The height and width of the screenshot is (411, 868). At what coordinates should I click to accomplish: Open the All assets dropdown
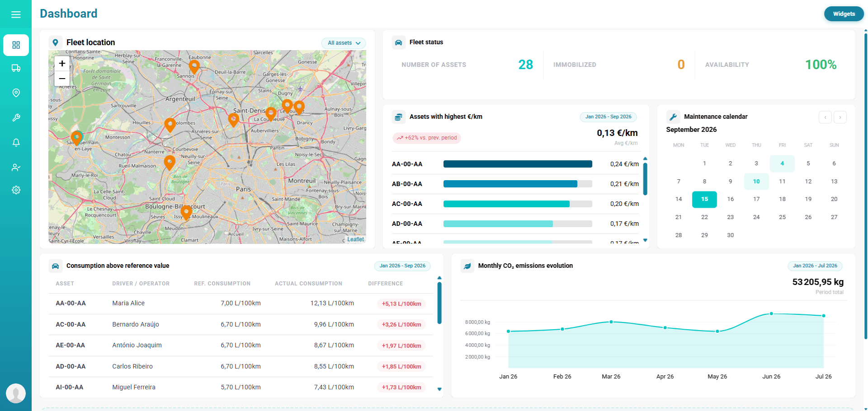344,43
